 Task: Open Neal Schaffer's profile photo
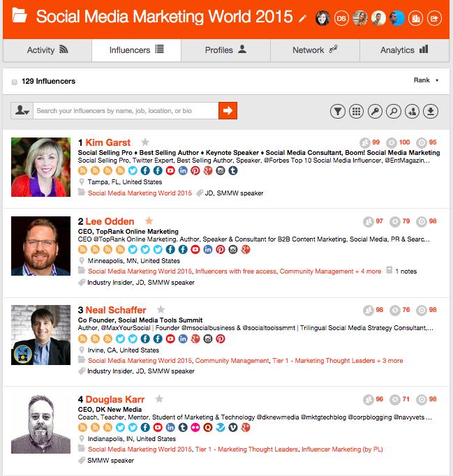pyautogui.click(x=40, y=335)
